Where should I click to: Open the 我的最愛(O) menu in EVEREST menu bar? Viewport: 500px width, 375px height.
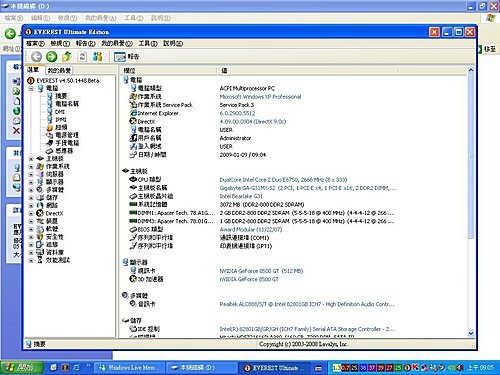click(117, 43)
